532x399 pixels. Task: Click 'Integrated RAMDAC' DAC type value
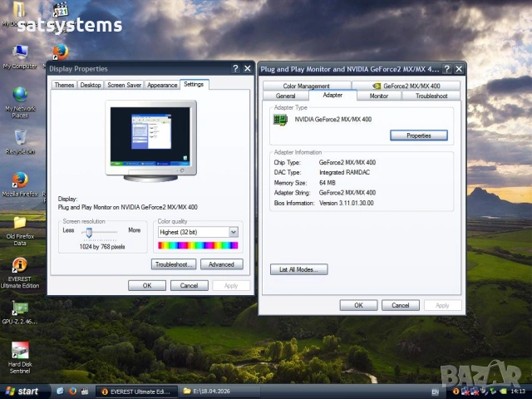point(344,172)
